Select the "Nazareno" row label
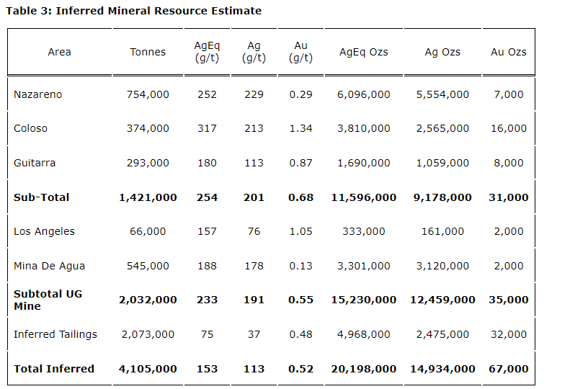Image resolution: width=588 pixels, height=389 pixels. pos(37,94)
